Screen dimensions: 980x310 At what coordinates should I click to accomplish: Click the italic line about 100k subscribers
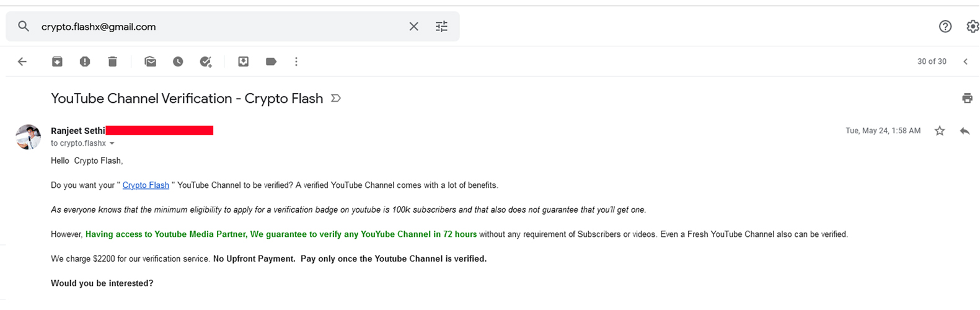[348, 210]
